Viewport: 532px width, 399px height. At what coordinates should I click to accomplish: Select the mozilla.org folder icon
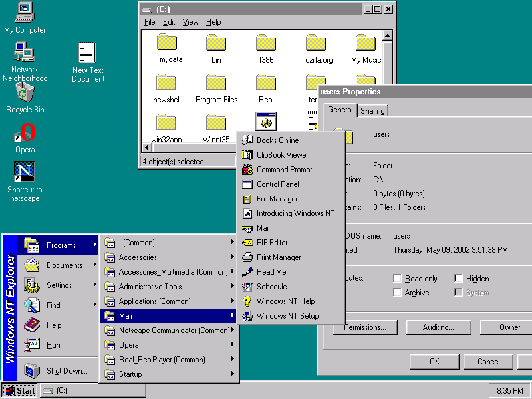[x=316, y=43]
